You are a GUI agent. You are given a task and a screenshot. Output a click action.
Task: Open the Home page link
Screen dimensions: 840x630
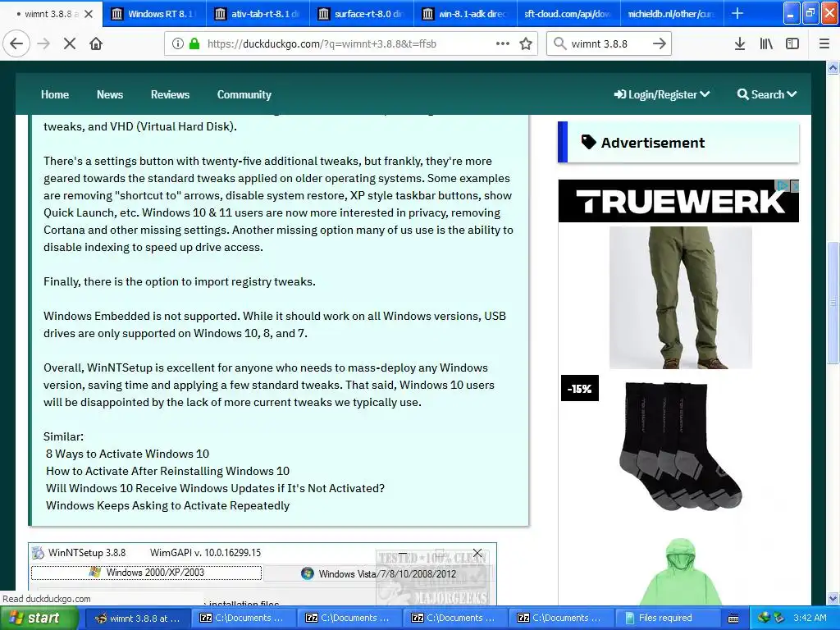tap(55, 94)
